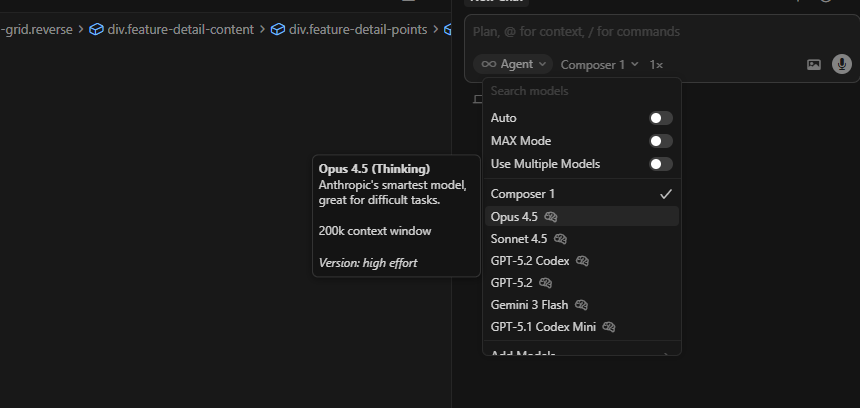
Task: Click the brain icon next to Gemini 3 Flash
Action: click(x=582, y=305)
